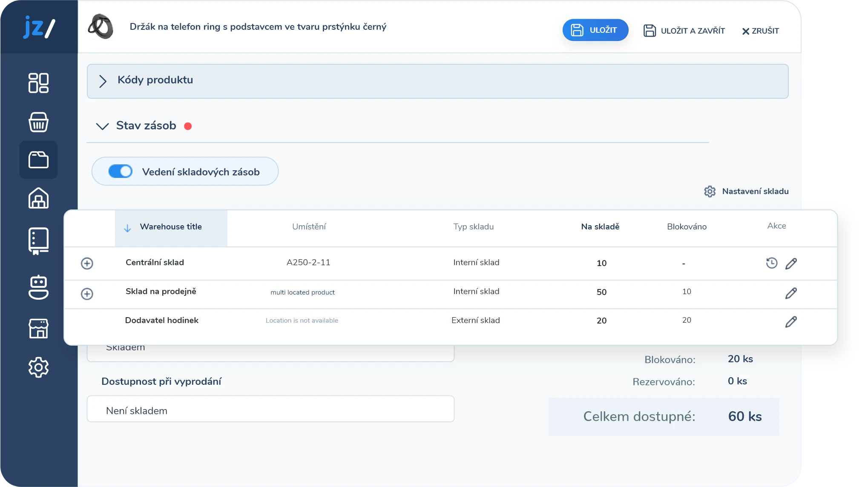Image resolution: width=868 pixels, height=487 pixels.
Task: Open the invoice book sidebar icon
Action: pyautogui.click(x=38, y=241)
